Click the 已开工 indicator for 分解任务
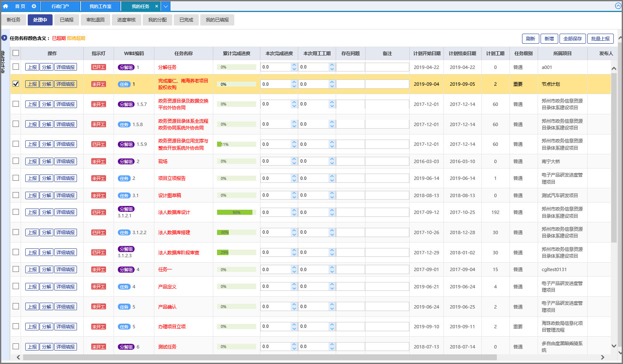This screenshot has width=623, height=364. click(99, 67)
